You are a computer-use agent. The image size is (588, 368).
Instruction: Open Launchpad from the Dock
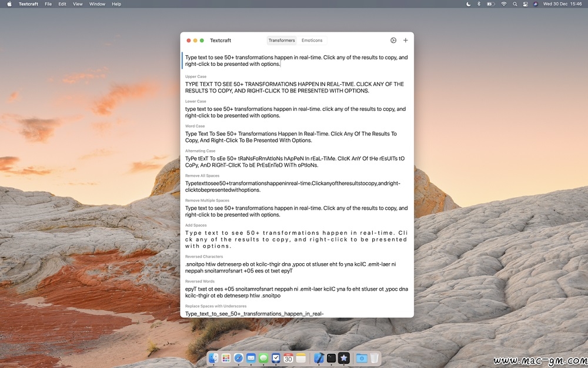[x=226, y=358]
